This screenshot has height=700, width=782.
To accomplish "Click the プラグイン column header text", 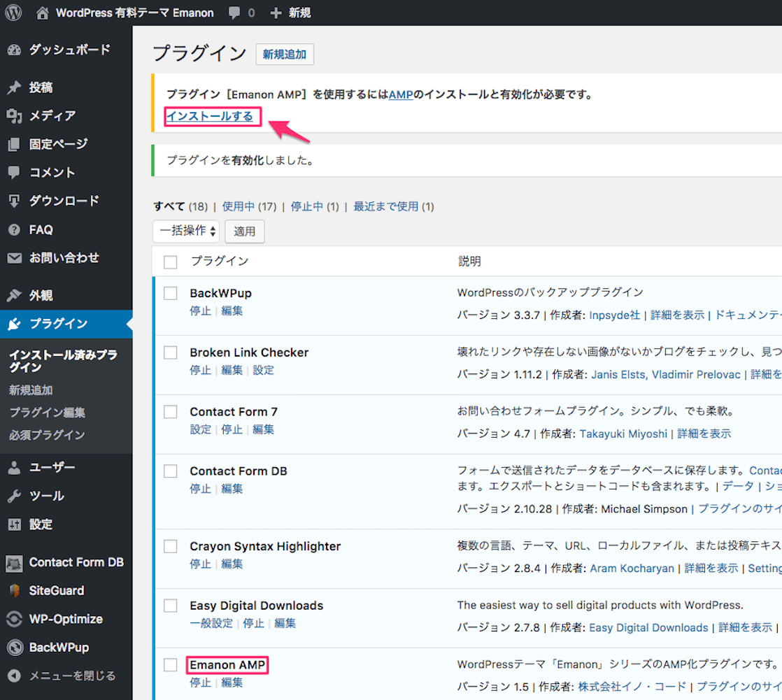I will tap(220, 262).
